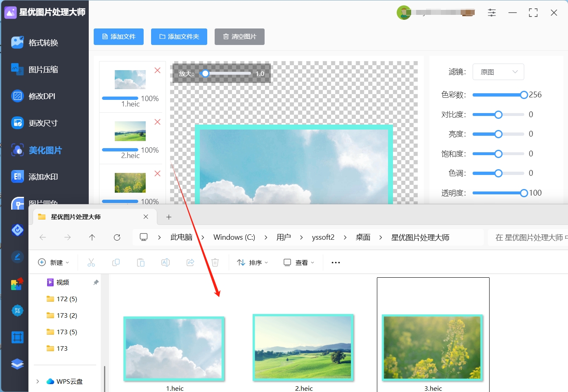Viewport: 568px width, 392px height.
Task: Adjust the 亮度 brightness slider
Action: (x=498, y=134)
